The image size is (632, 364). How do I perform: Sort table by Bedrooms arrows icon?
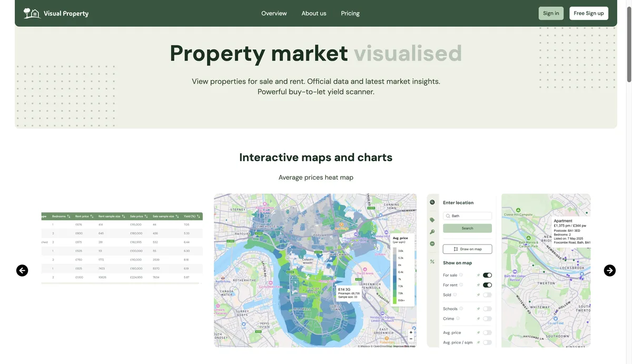(x=69, y=217)
